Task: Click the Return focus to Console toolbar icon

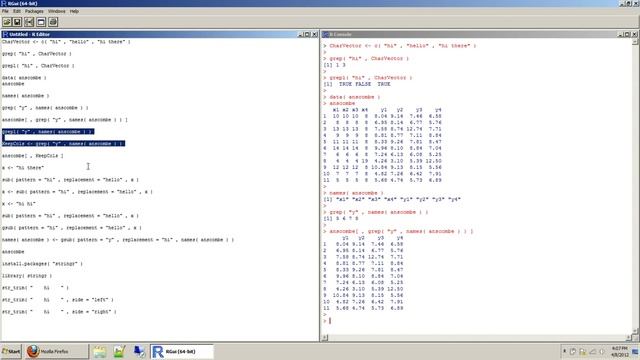Action: point(41,22)
